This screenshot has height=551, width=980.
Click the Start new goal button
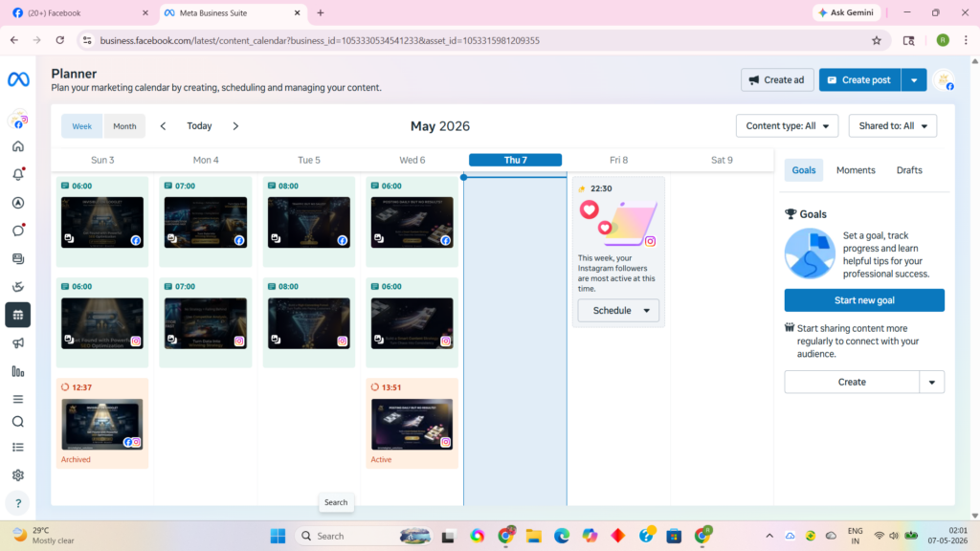tap(864, 300)
